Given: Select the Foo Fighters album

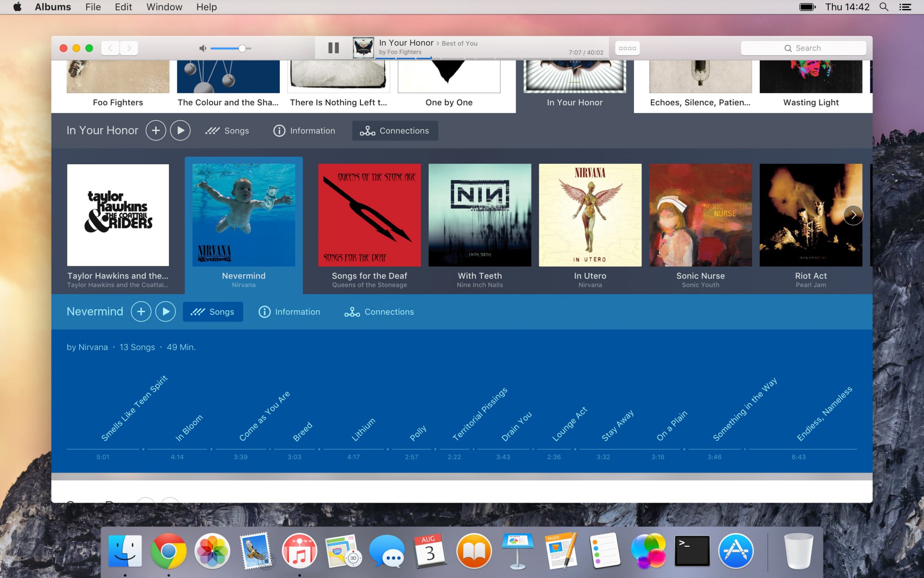Looking at the screenshot, I should [118, 84].
